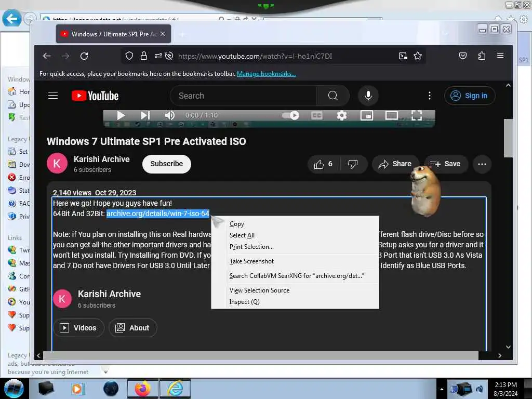Image resolution: width=532 pixels, height=399 pixels.
Task: Click the Sign in button
Action: coord(470,96)
